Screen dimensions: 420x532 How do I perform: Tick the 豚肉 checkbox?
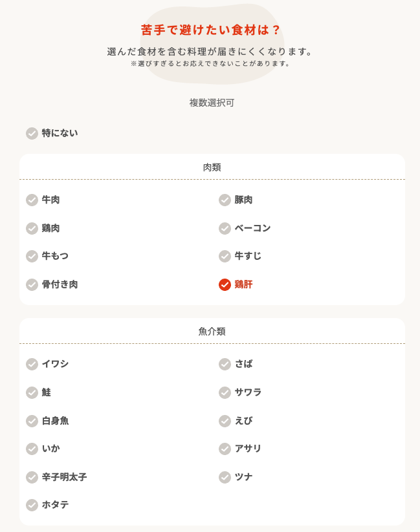pos(225,200)
